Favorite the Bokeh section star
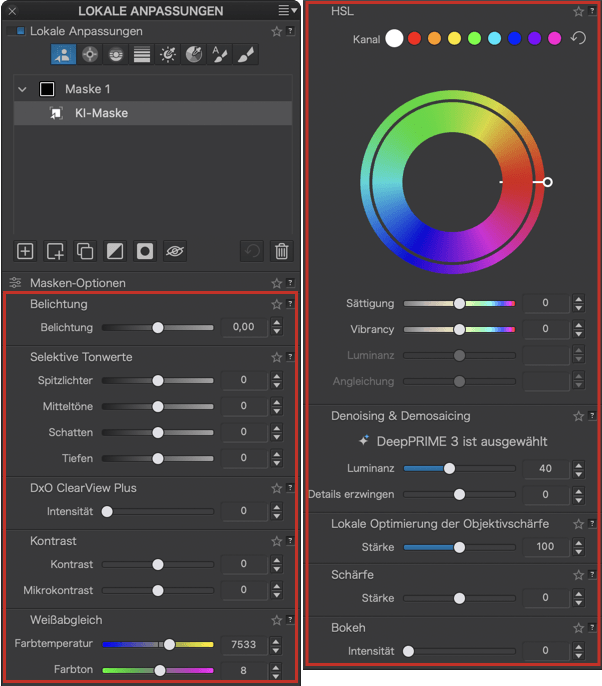The height and width of the screenshot is (686, 602). tap(578, 628)
